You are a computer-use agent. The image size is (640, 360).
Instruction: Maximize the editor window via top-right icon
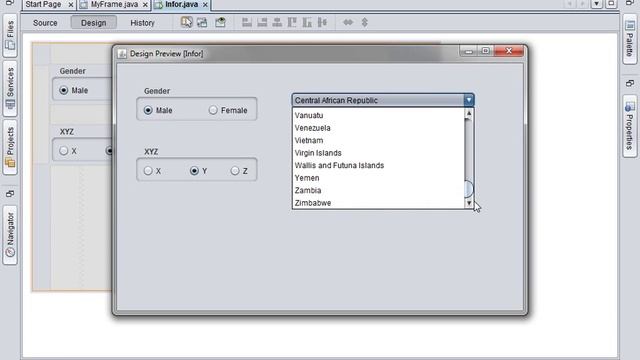(611, 4)
